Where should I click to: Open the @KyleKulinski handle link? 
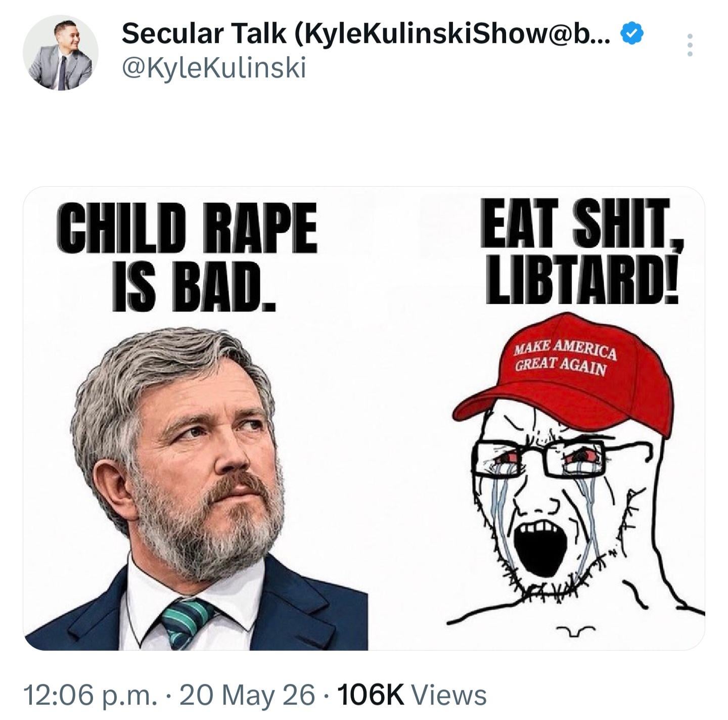pos(214,68)
